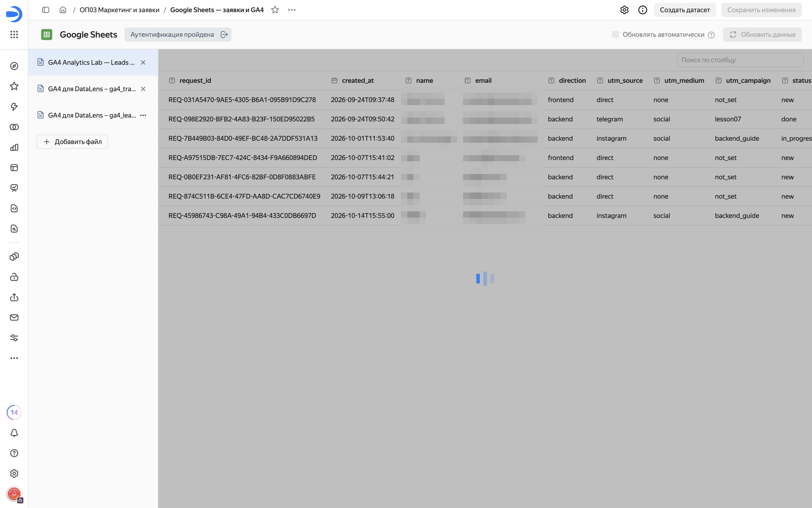Open the mail icon in the sidebar
The height and width of the screenshot is (508, 812).
click(14, 317)
